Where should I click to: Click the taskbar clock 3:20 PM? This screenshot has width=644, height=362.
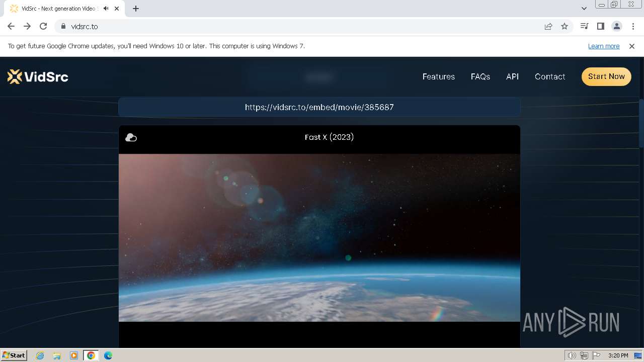[618, 355]
